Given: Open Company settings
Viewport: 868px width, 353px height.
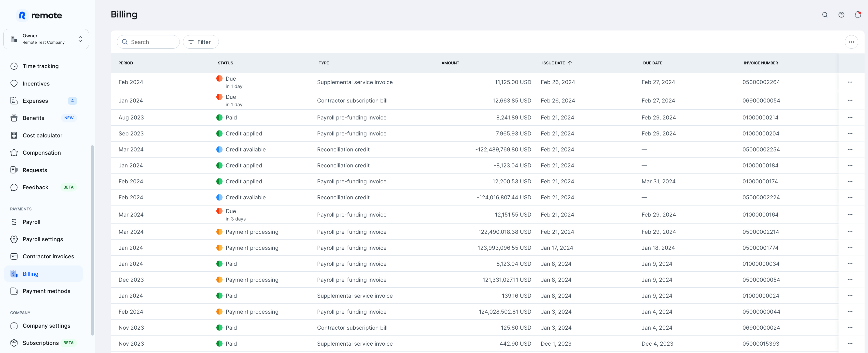Looking at the screenshot, I should pos(43,326).
